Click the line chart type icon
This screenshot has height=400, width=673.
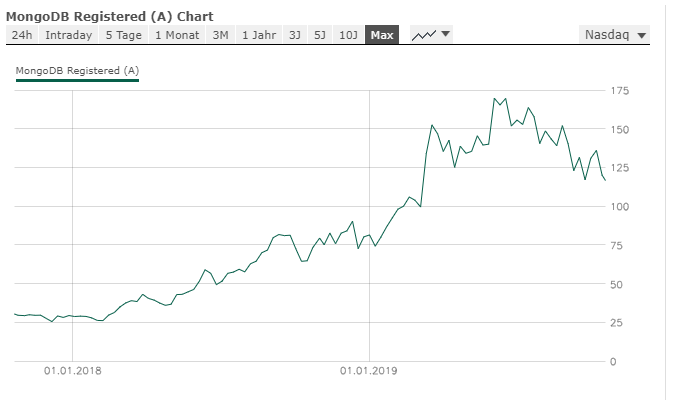[424, 35]
